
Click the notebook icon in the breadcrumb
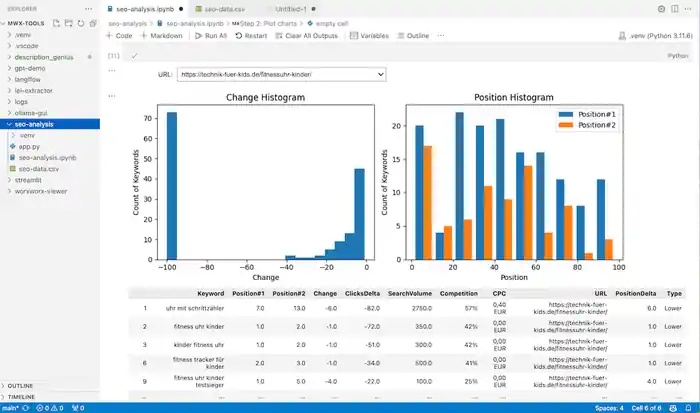160,23
